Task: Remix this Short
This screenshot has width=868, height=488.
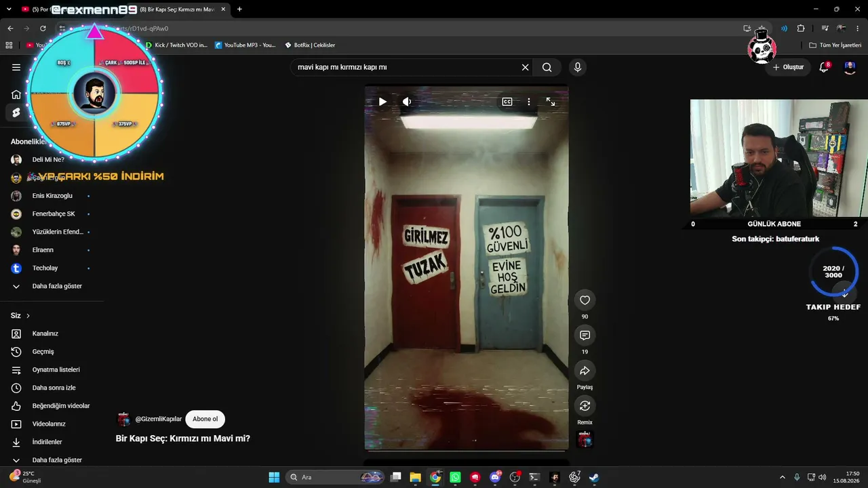Action: (585, 406)
